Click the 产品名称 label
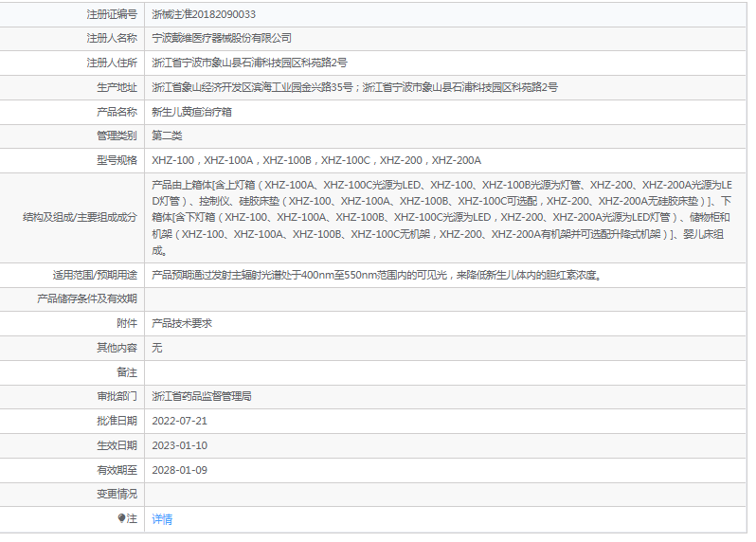The image size is (756, 542). click(117, 112)
